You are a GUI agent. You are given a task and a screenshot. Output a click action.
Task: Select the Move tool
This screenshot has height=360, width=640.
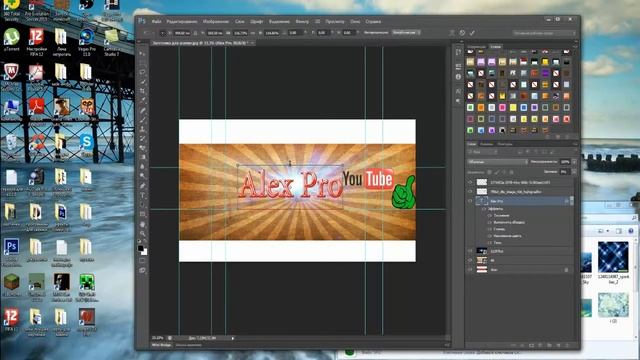click(142, 53)
